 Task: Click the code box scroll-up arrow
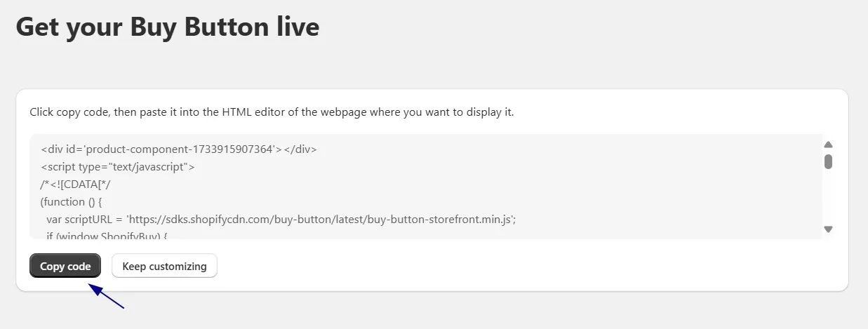(x=828, y=144)
